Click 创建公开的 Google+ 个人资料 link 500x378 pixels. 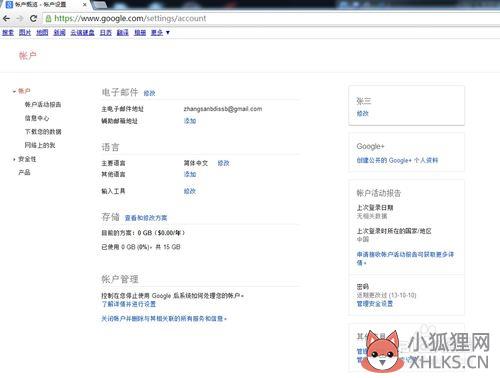click(397, 160)
